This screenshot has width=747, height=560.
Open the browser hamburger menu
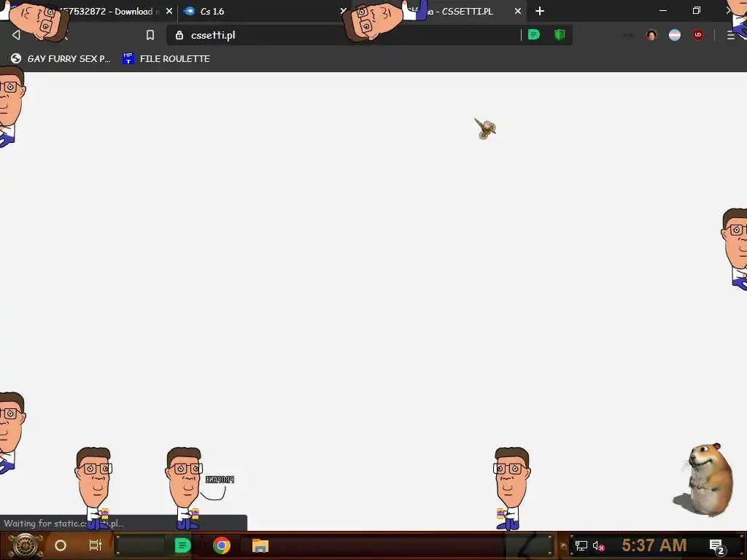731,35
